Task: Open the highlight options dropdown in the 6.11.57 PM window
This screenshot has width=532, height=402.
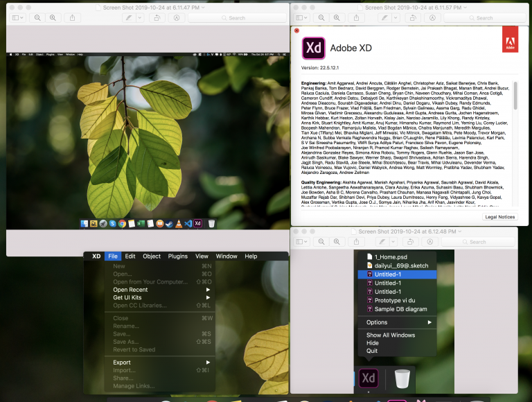Action: point(396,17)
